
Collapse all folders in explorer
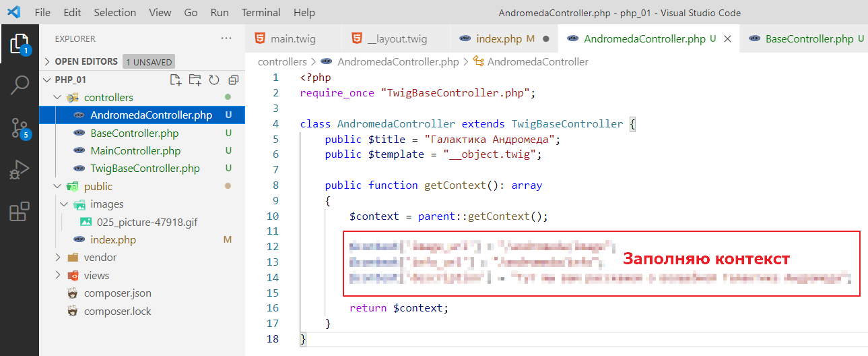(233, 80)
